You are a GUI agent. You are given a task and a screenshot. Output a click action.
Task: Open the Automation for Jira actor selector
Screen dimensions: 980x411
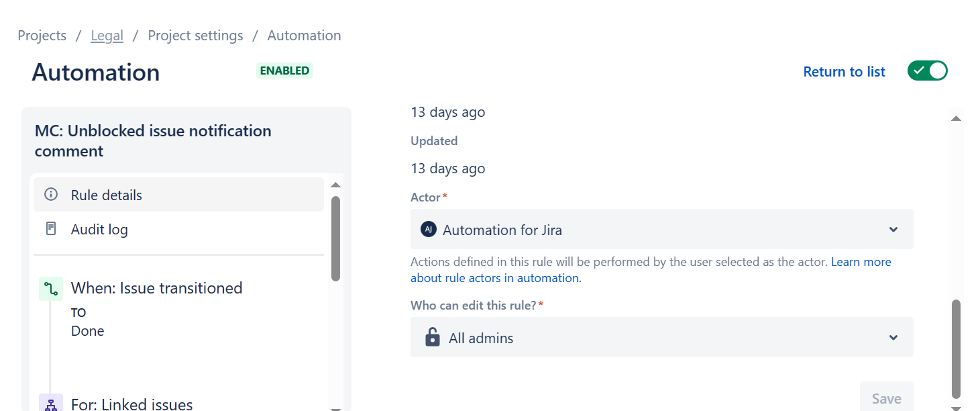coord(661,229)
